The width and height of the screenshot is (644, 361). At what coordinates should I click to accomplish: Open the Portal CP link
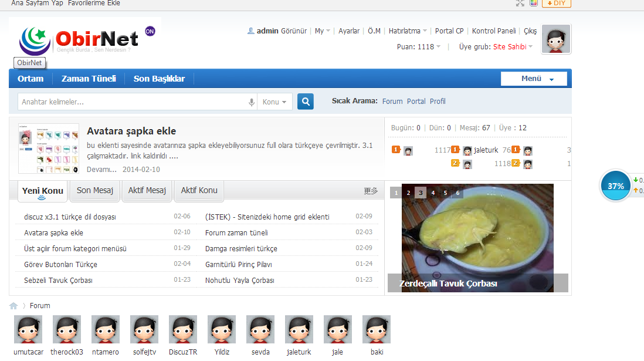[449, 31]
